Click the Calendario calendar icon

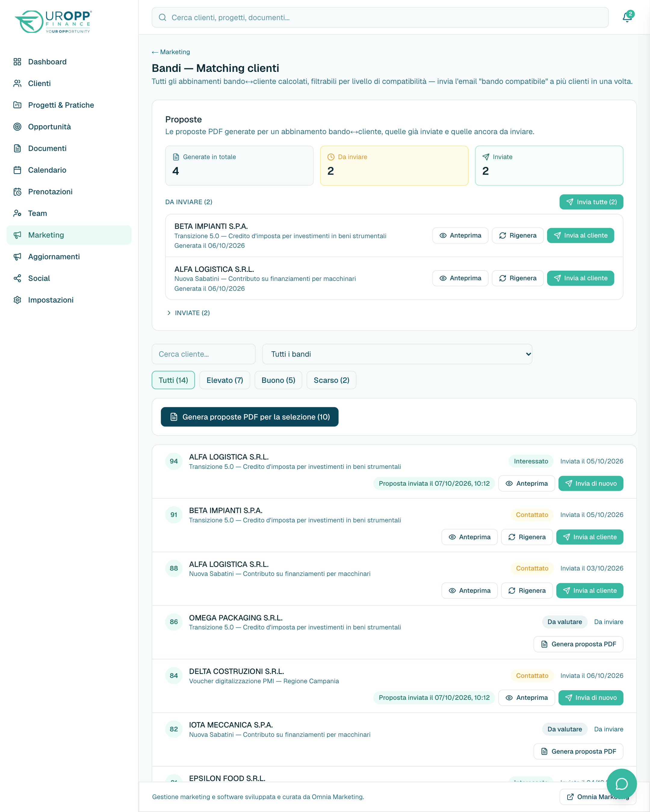coord(17,170)
